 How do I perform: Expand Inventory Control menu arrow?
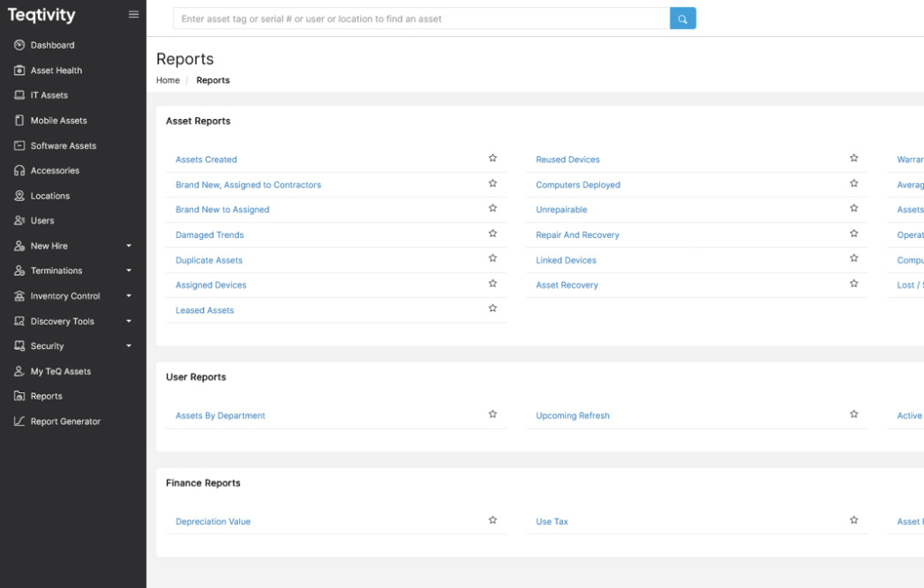(x=129, y=296)
